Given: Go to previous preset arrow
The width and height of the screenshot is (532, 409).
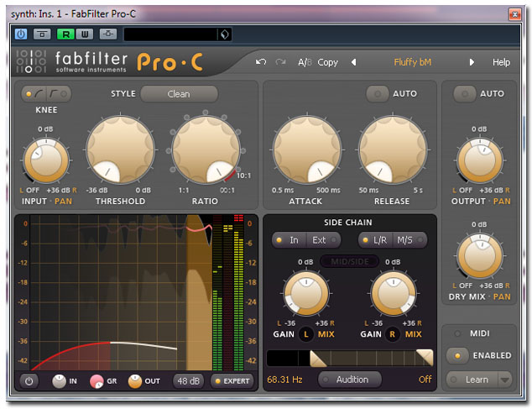Looking at the screenshot, I should (353, 62).
